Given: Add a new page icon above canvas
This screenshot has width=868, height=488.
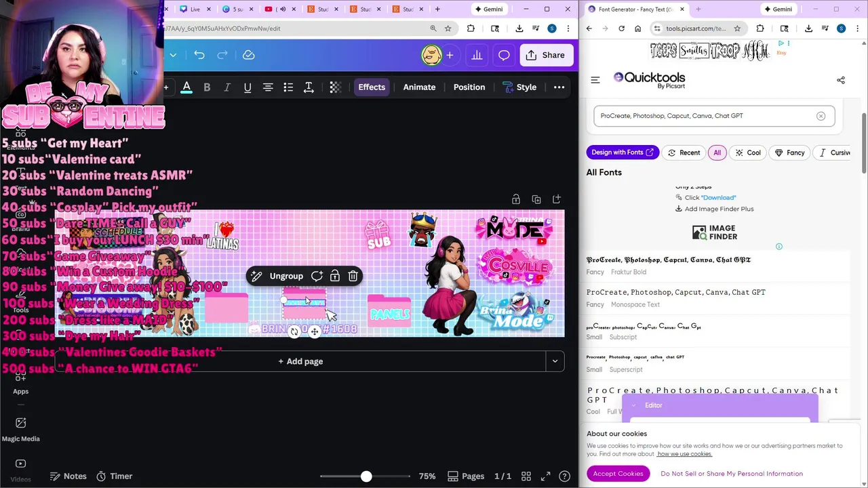Looking at the screenshot, I should pyautogui.click(x=557, y=199).
